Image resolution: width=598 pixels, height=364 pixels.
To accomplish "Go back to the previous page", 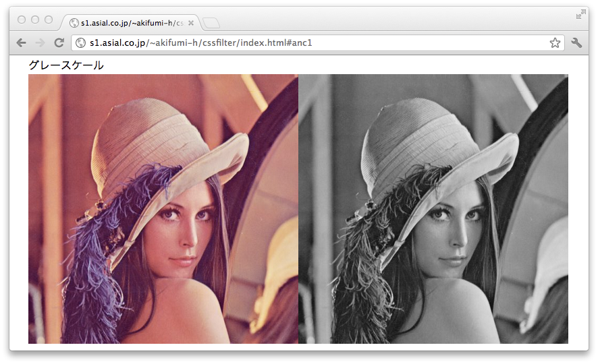I will pos(22,42).
